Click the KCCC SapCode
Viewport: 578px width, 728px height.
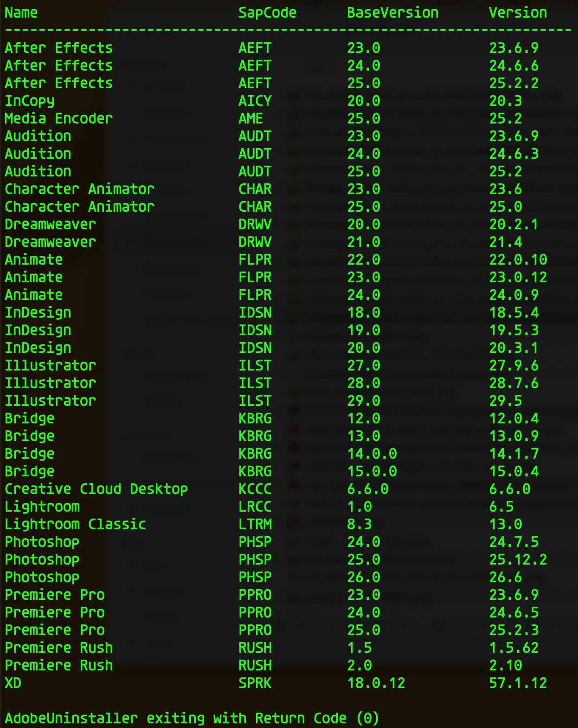[x=255, y=489]
